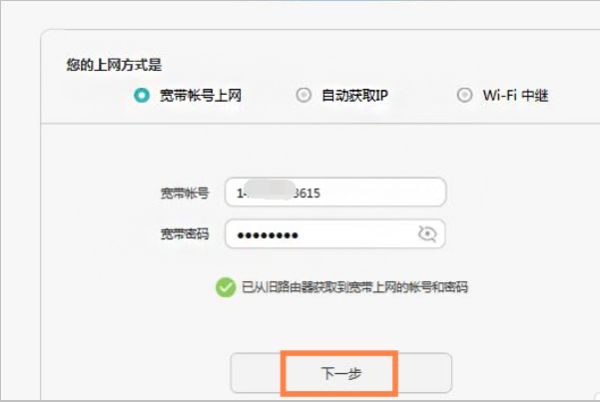Screen dimensions: 600x402
Task: Click the masked password dots
Action: [x=267, y=235]
